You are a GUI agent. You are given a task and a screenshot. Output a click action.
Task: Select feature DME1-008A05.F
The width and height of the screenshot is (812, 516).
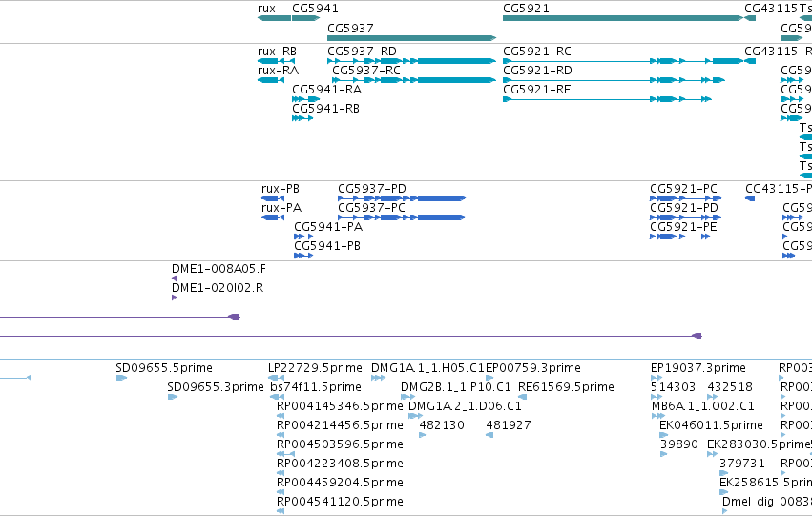coord(174,279)
